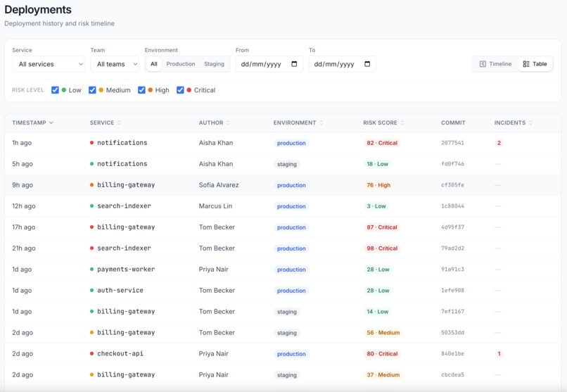
Task: Click commit hash 79ad2d2
Action: click(x=452, y=248)
